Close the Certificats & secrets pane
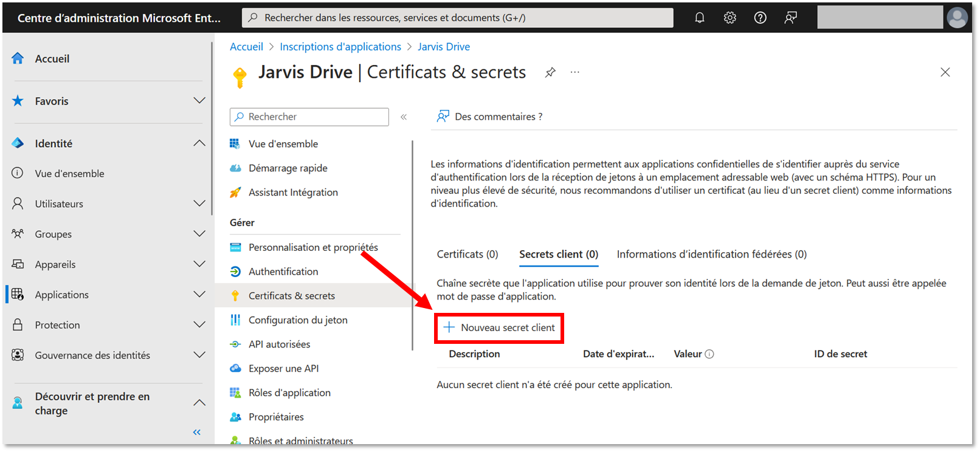The image size is (980, 452). [945, 72]
